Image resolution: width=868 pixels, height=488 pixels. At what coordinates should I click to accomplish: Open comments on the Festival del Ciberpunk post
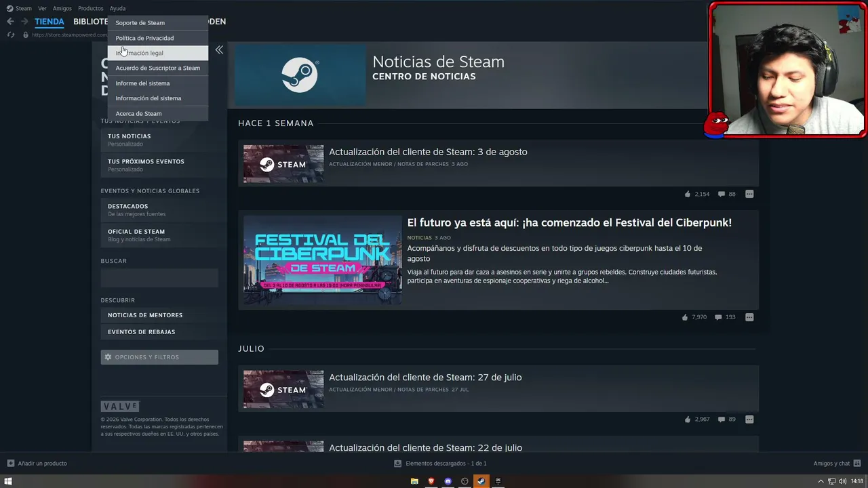(x=718, y=317)
